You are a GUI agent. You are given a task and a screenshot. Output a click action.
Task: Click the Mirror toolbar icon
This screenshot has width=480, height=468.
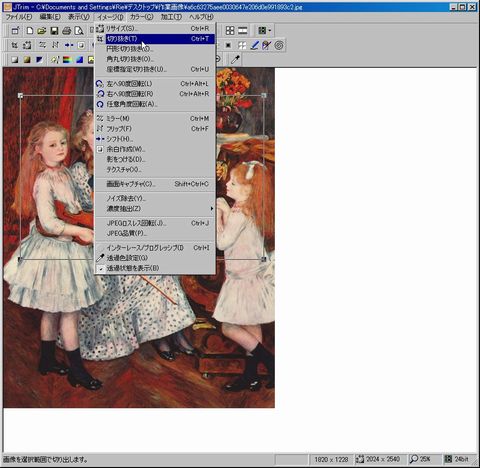point(42,45)
